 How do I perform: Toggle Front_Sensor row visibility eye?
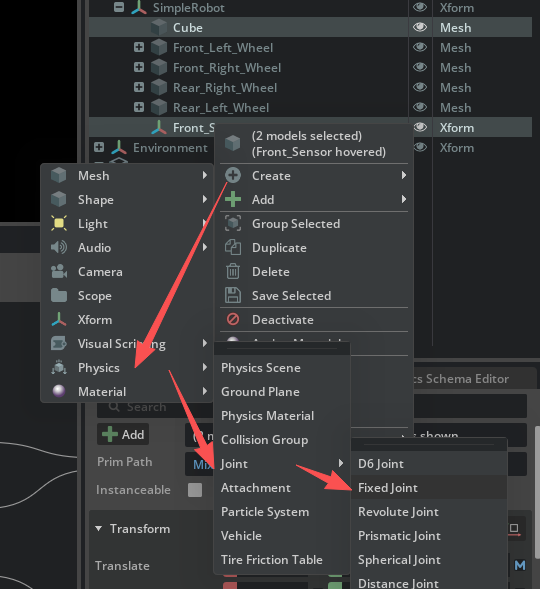pyautogui.click(x=421, y=127)
